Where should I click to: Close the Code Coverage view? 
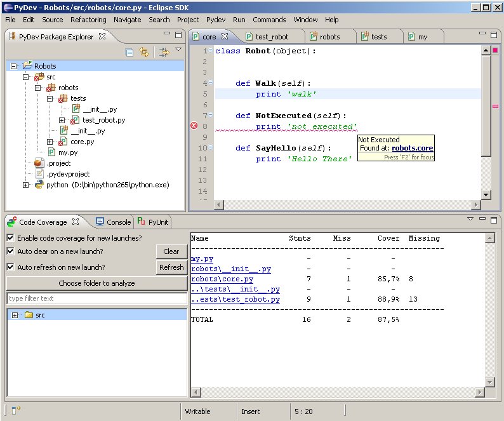pyautogui.click(x=76, y=222)
